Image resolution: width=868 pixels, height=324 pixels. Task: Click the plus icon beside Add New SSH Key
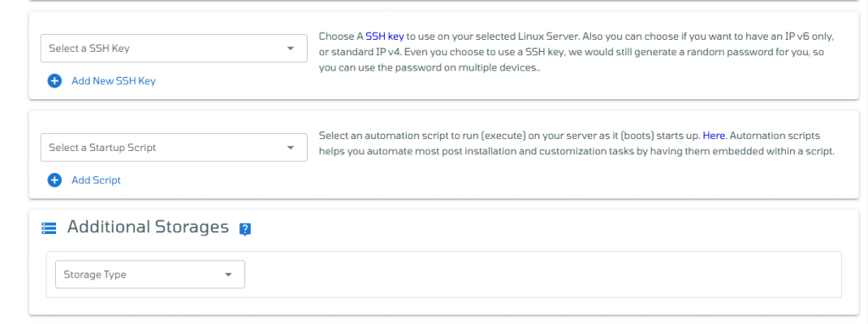54,81
